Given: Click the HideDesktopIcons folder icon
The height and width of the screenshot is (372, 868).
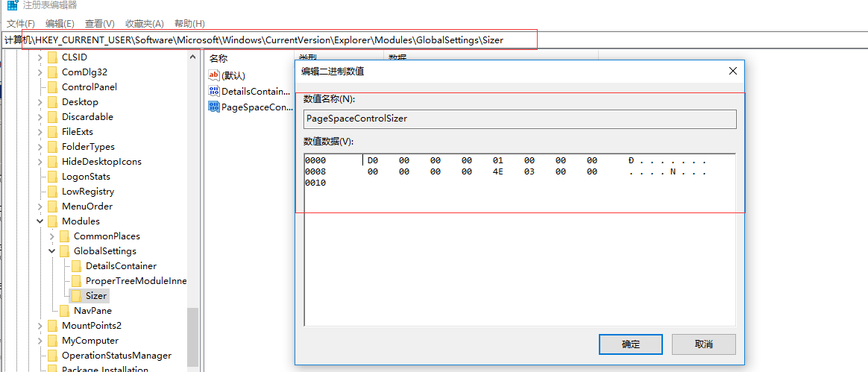Looking at the screenshot, I should pyautogui.click(x=53, y=162).
